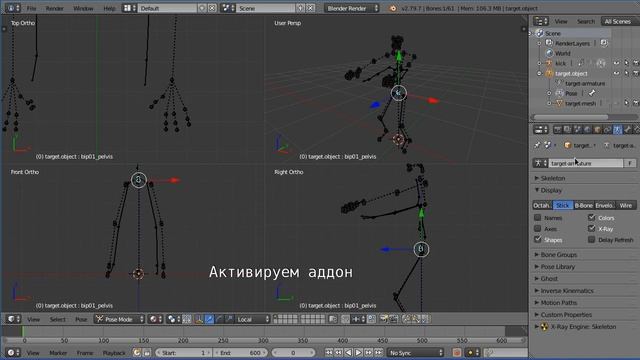Disable the X-Ray checkbox
The width and height of the screenshot is (640, 360).
coord(591,229)
